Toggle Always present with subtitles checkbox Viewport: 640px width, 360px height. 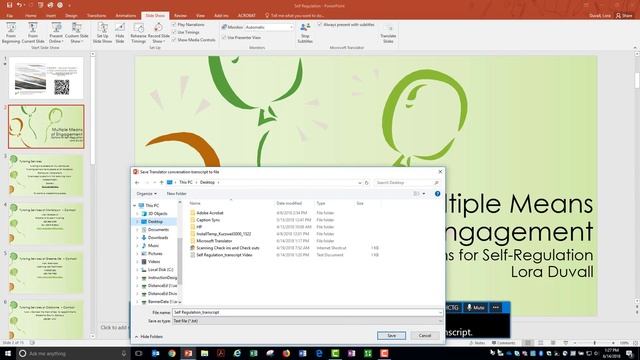pyautogui.click(x=320, y=25)
